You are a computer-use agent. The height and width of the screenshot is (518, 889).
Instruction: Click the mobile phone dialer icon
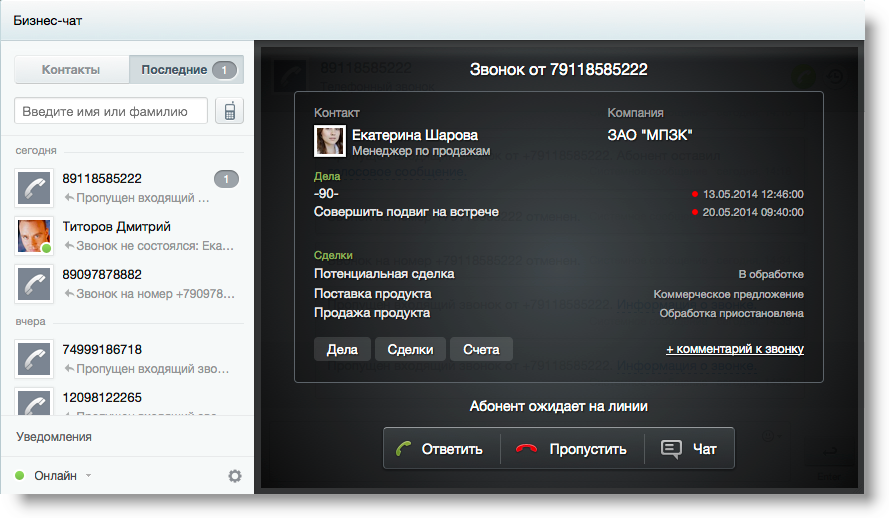(229, 111)
